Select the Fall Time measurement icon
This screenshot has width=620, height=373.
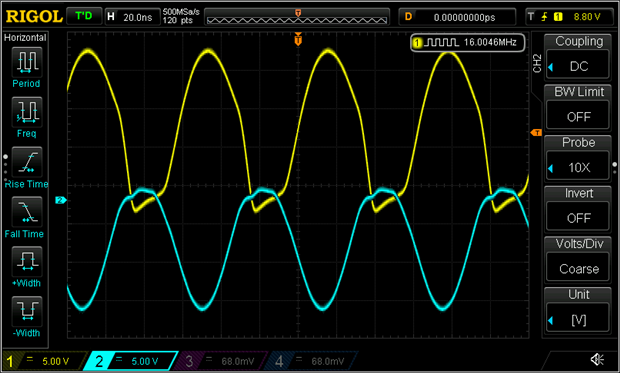coord(27,212)
